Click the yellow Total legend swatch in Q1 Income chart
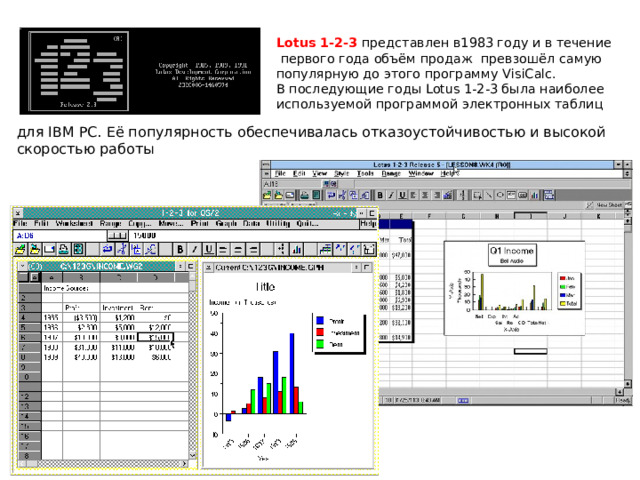This screenshot has width=640, height=480. [563, 303]
